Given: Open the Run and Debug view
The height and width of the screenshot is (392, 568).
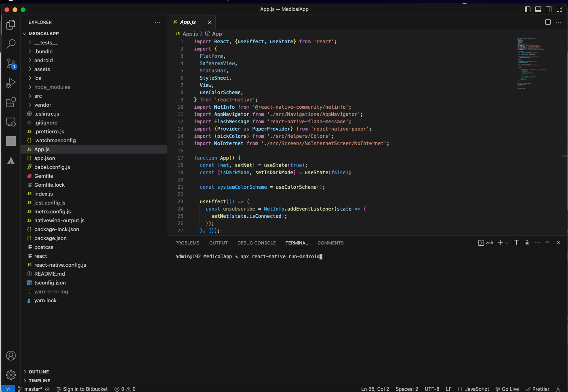Looking at the screenshot, I should pyautogui.click(x=11, y=83).
